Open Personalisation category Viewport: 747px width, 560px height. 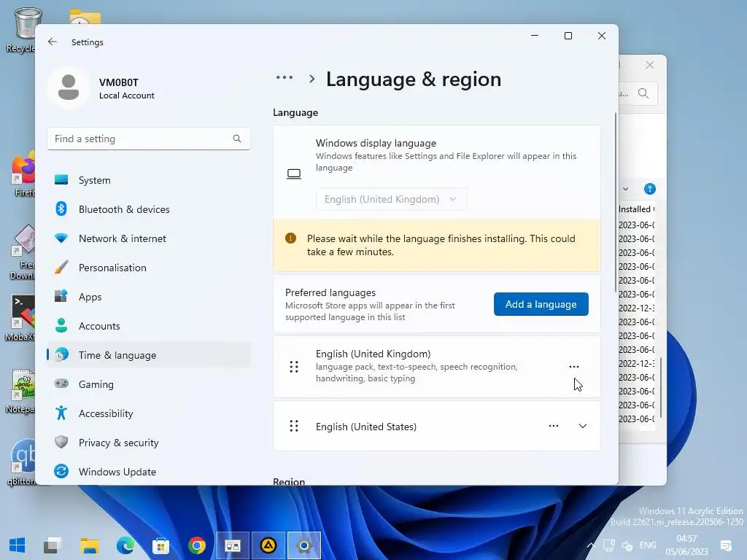click(149, 268)
